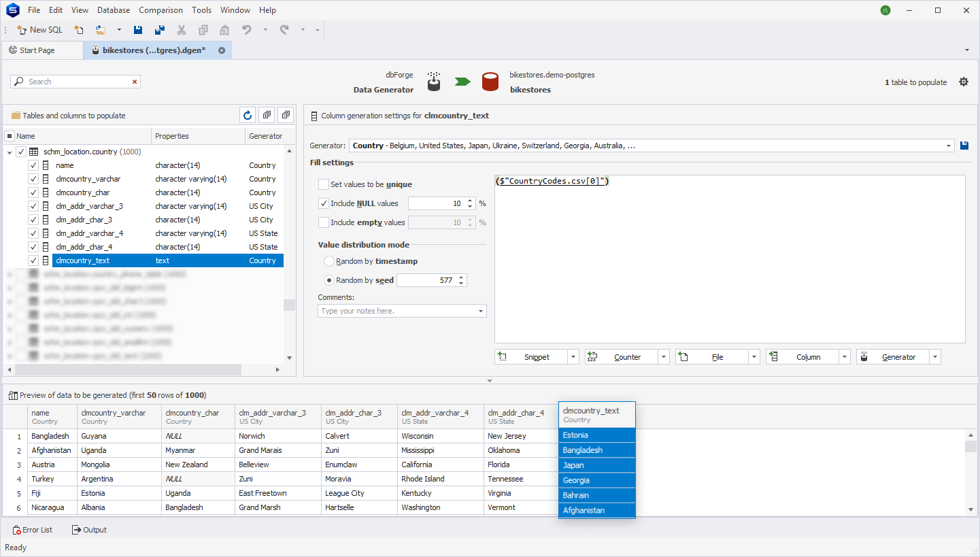980x557 pixels.
Task: Collapse the schm_location.country tree node
Action: 10,152
